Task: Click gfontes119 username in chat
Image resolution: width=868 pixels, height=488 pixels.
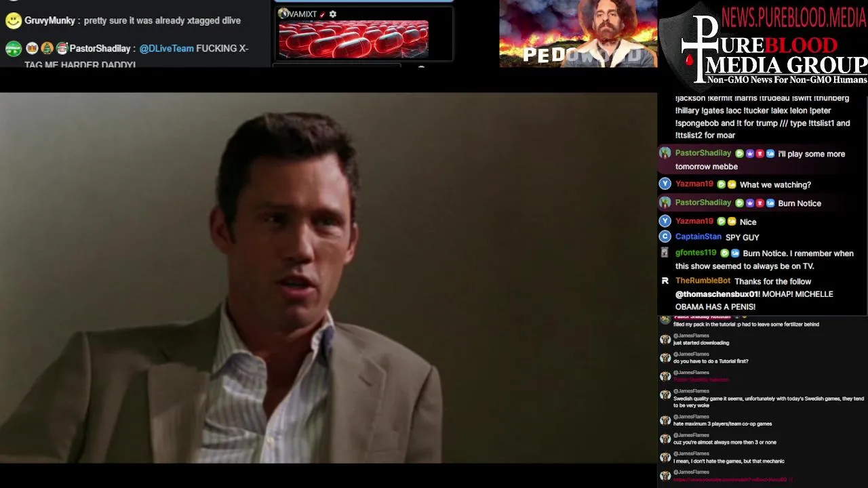Action: click(696, 253)
